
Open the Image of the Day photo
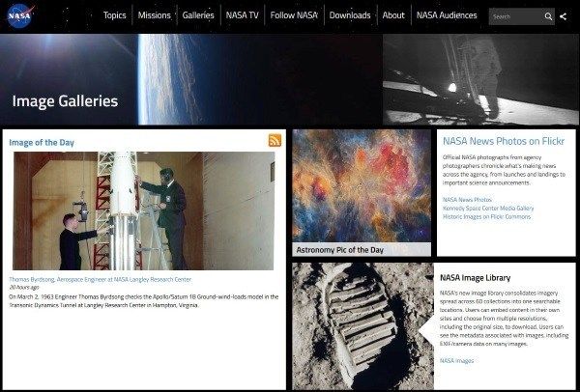pos(143,210)
